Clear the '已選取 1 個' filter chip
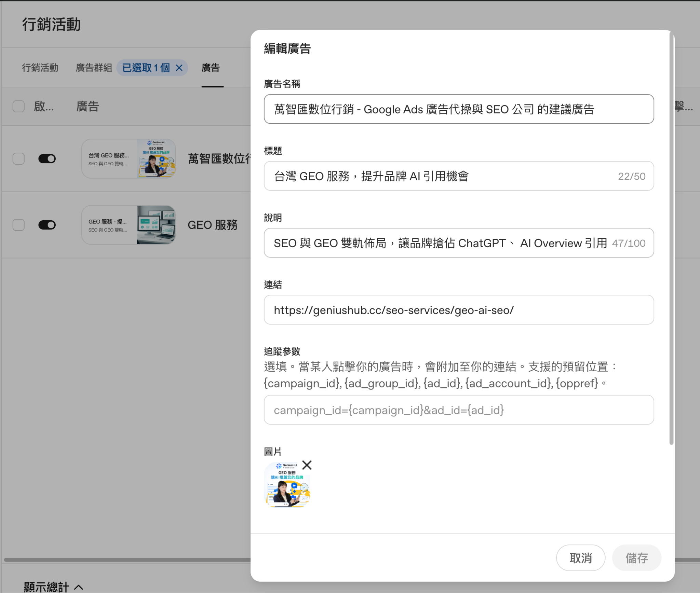 tap(179, 68)
